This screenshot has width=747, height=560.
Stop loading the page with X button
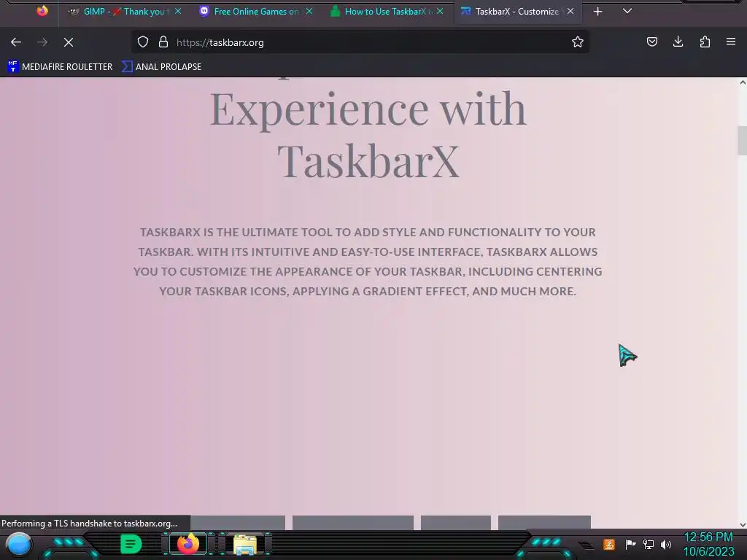point(69,42)
